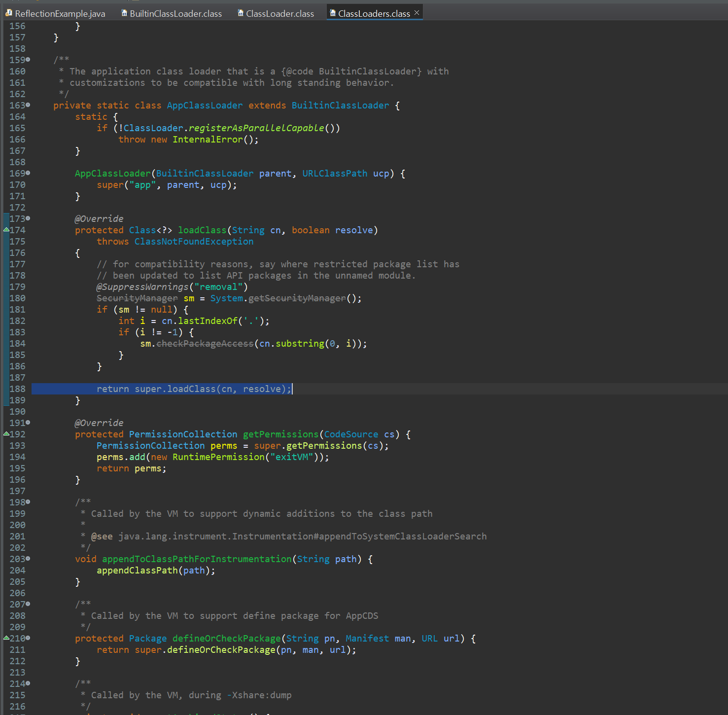The image size is (728, 715).
Task: Click override marker beside line 174
Action: pyautogui.click(x=6, y=229)
